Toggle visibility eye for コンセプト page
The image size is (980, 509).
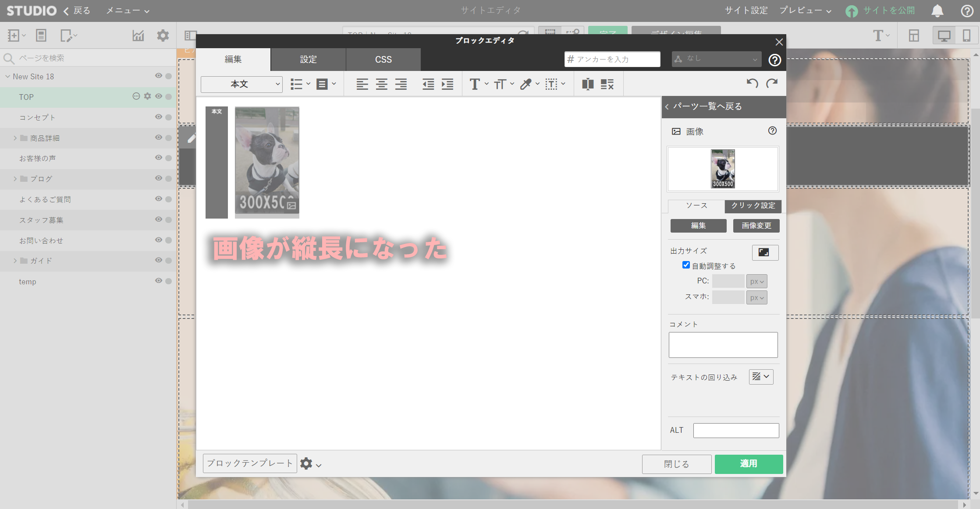(x=159, y=117)
